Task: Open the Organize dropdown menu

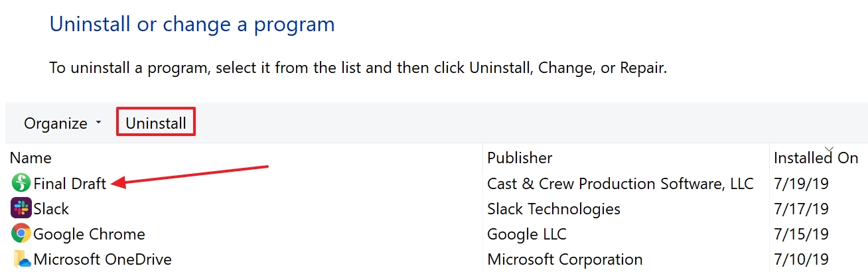Action: (63, 123)
